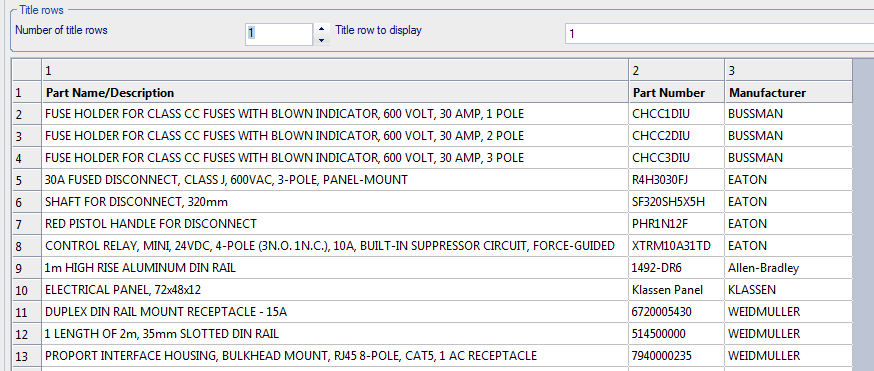
Task: Select column header 2
Action: point(677,70)
